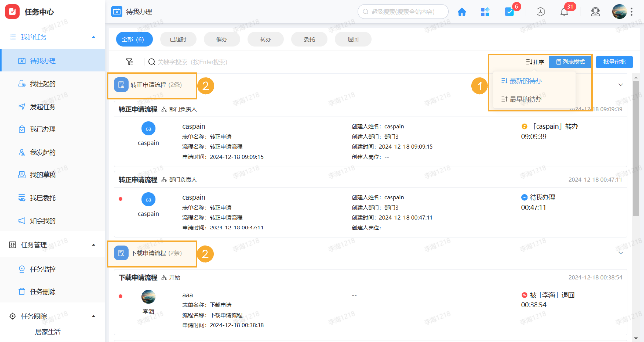Screen dimensions: 644x342
Task: Click the home icon in the top bar
Action: tap(461, 11)
